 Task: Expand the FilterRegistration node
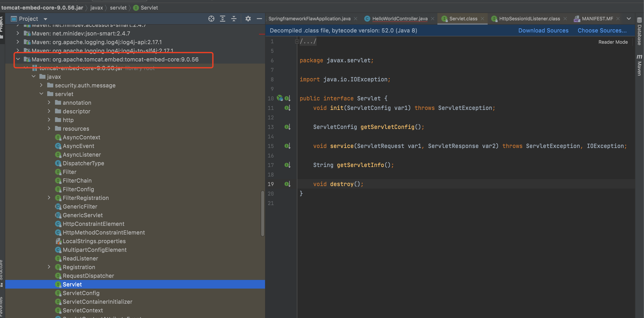click(x=49, y=198)
